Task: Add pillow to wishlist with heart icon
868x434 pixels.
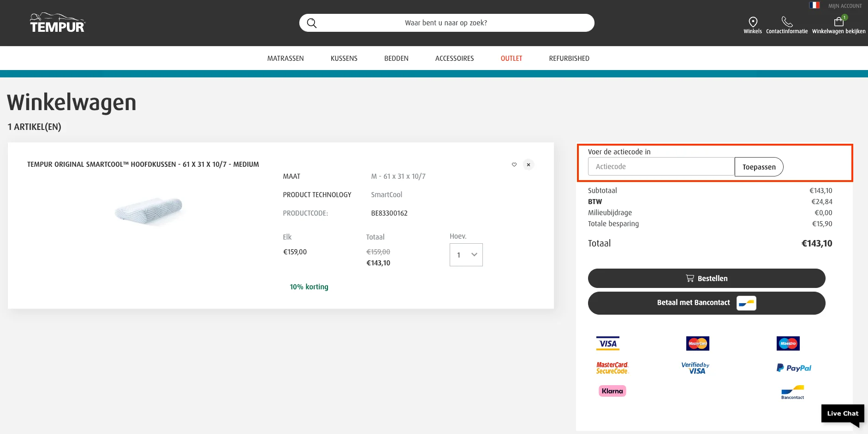Action: (x=514, y=164)
